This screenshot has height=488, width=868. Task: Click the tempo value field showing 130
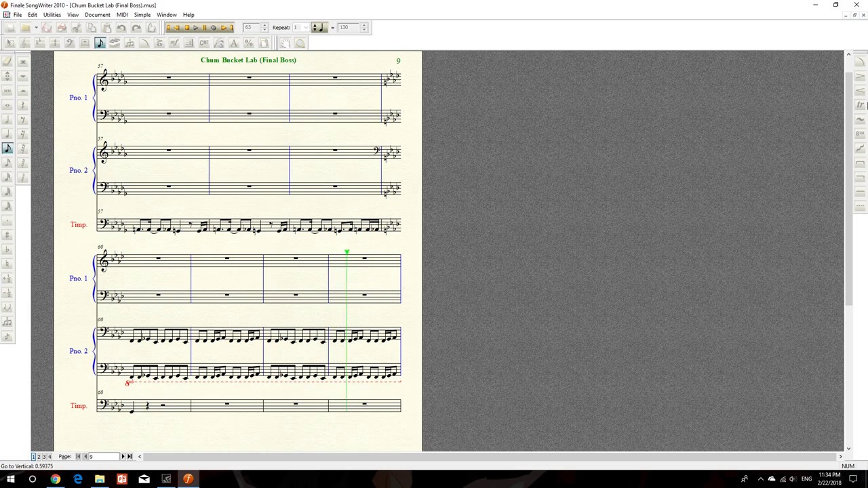point(349,28)
